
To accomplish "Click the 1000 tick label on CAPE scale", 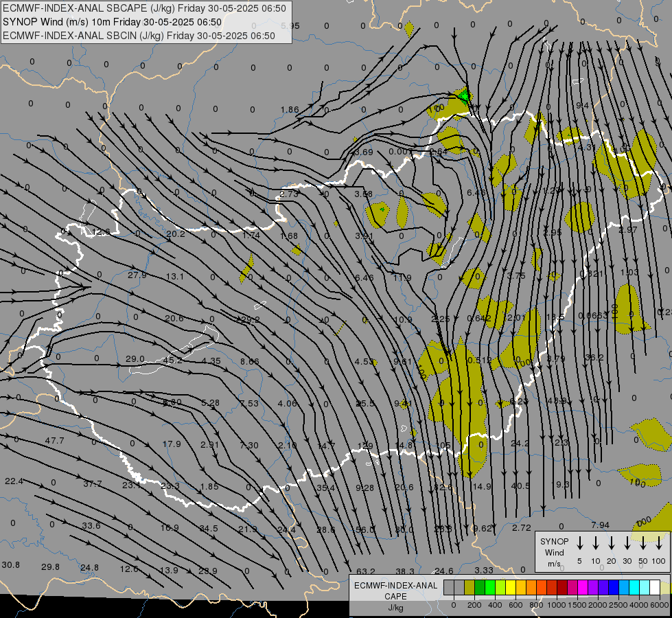I will click(x=557, y=605).
